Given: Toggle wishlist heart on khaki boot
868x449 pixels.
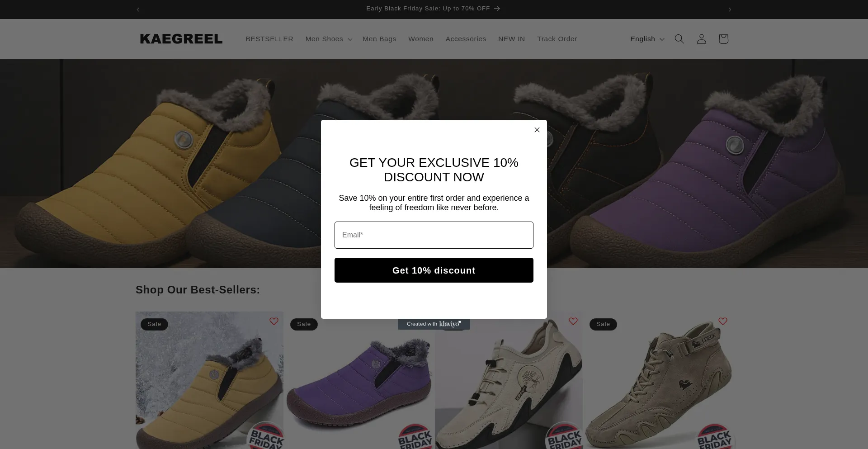Looking at the screenshot, I should pos(723,321).
